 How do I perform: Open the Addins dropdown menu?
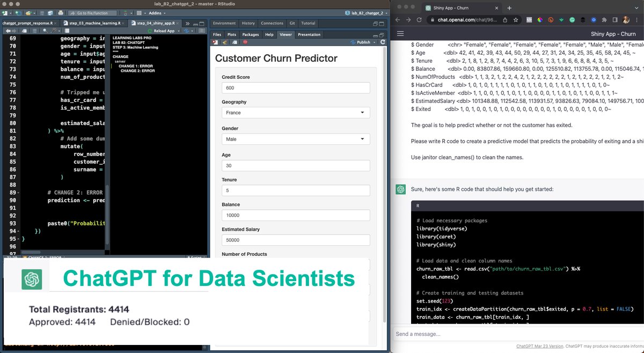tap(157, 12)
